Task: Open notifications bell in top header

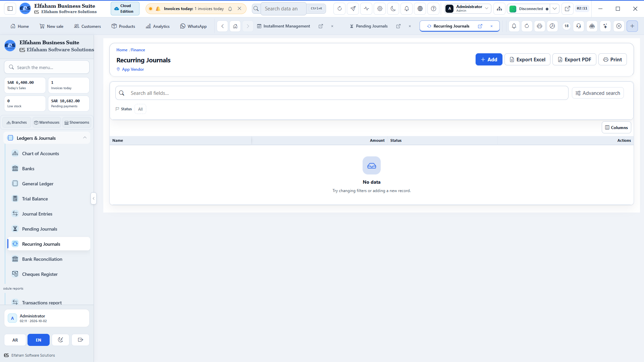Action: click(407, 9)
